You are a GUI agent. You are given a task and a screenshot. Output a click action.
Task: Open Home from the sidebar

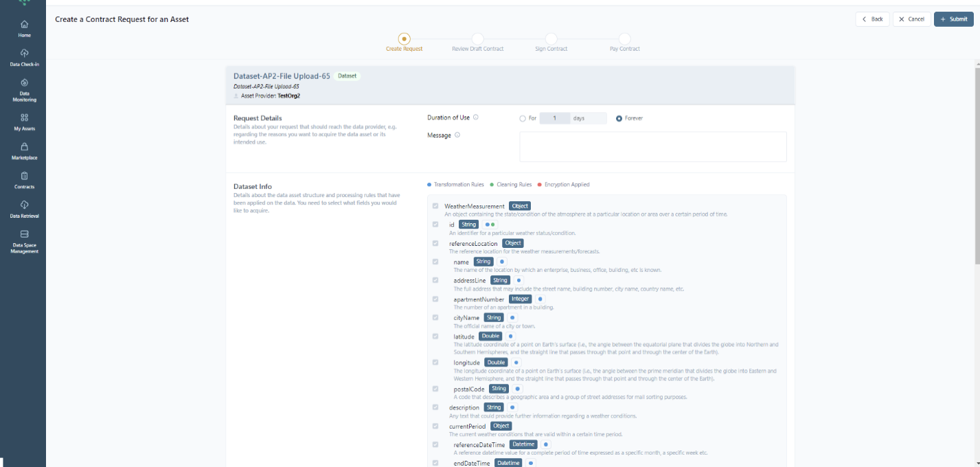(24, 28)
